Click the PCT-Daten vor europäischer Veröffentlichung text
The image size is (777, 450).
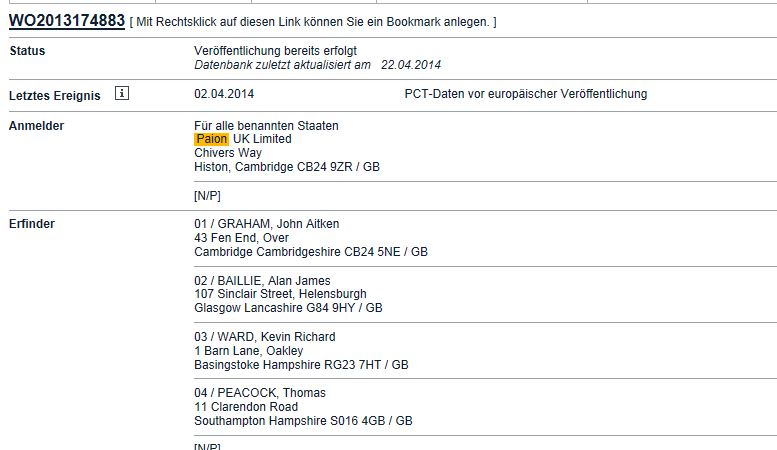[x=526, y=94]
